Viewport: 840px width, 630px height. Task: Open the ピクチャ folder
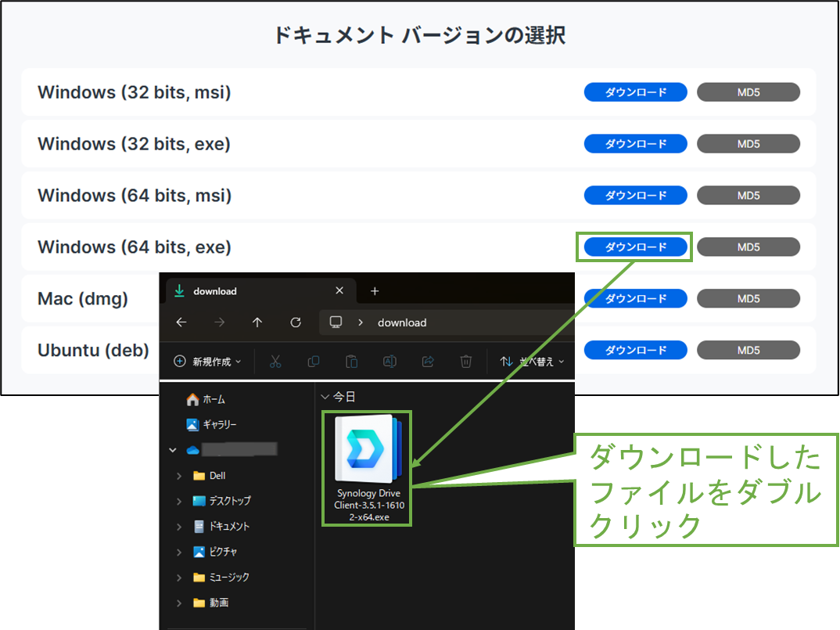coord(215,552)
